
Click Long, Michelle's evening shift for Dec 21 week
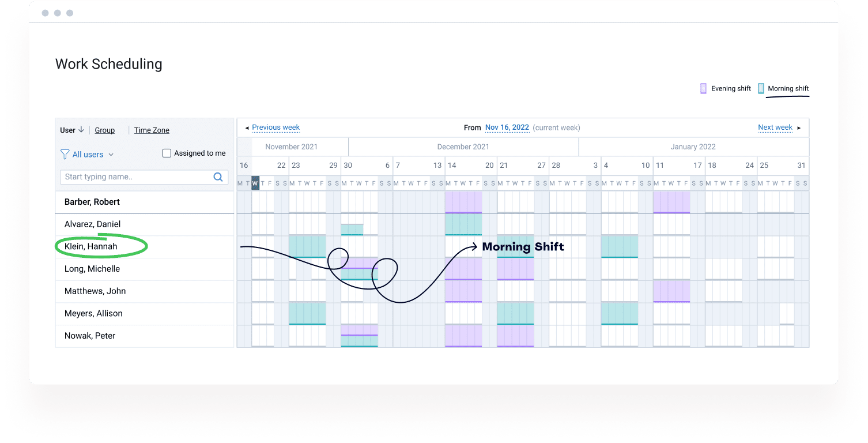pyautogui.click(x=515, y=269)
